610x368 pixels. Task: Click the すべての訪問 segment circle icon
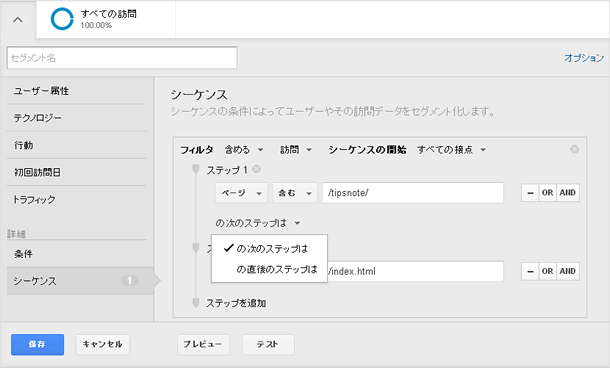pyautogui.click(x=62, y=19)
